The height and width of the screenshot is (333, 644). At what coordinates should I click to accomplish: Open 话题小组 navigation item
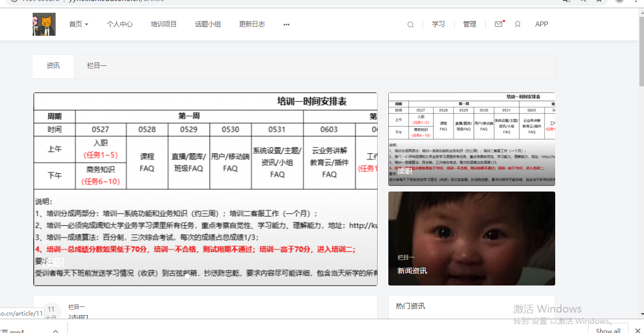pos(208,24)
